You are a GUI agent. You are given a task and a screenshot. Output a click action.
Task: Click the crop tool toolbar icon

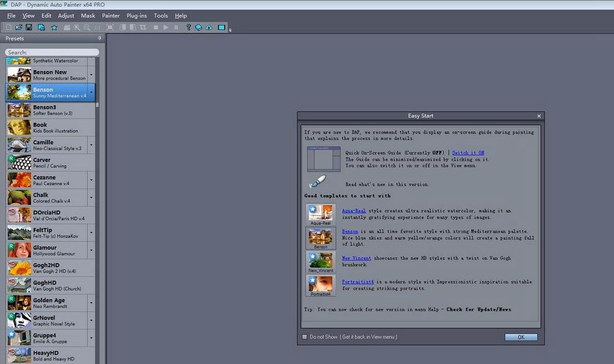[143, 27]
